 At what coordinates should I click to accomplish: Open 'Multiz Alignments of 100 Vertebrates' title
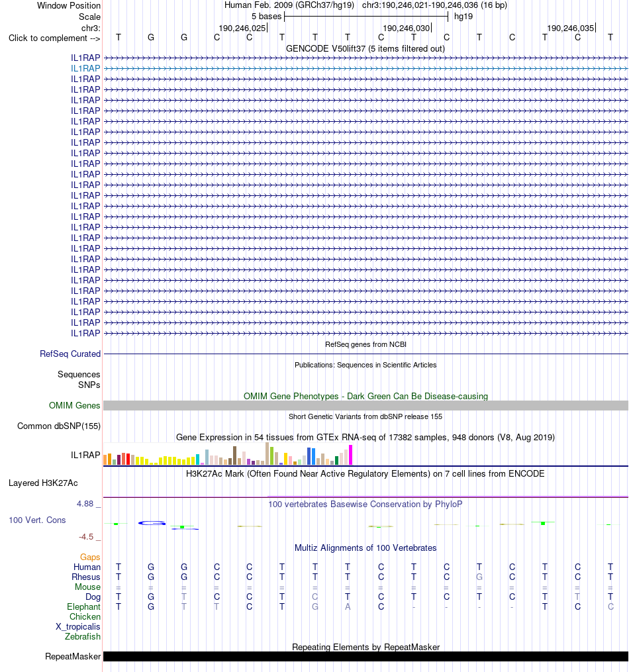coord(365,548)
